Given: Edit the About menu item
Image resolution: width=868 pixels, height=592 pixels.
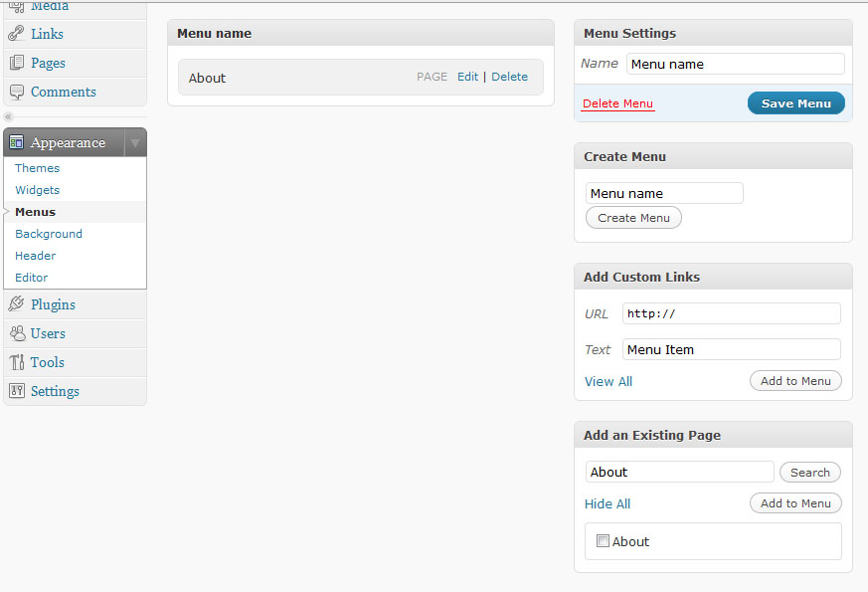Looking at the screenshot, I should 467,77.
